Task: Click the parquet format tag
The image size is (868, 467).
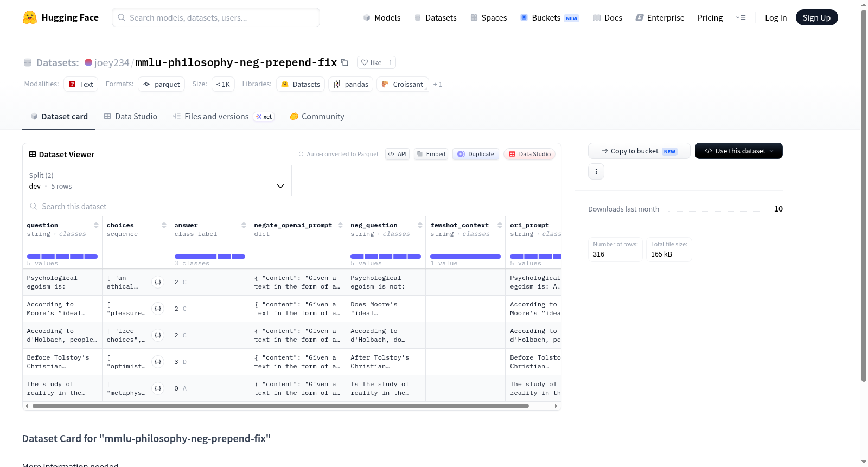Action: click(162, 84)
